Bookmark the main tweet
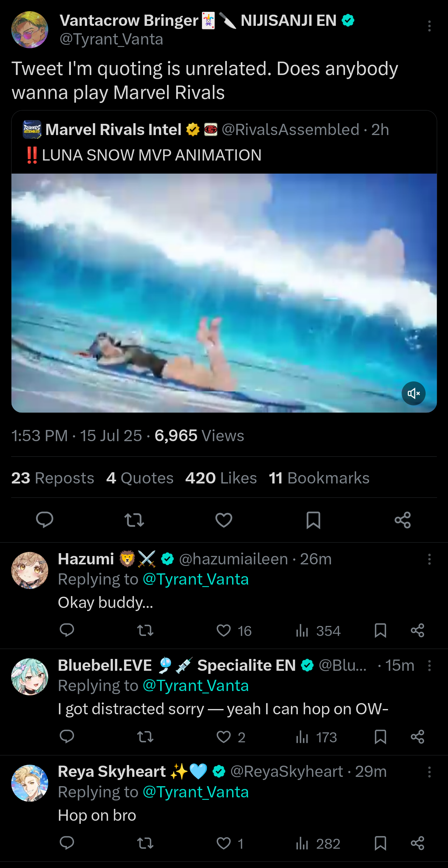This screenshot has width=448, height=868. click(x=313, y=520)
